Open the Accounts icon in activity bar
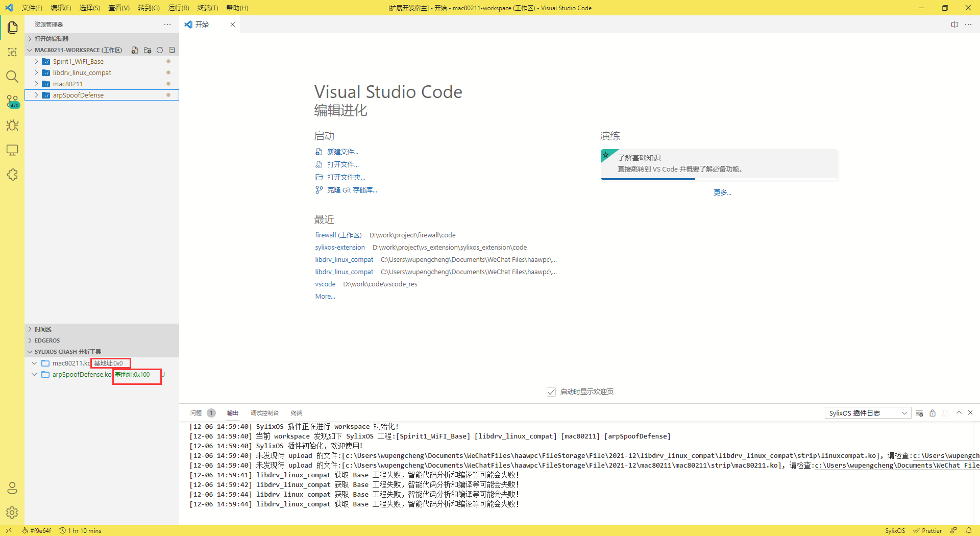 point(12,488)
